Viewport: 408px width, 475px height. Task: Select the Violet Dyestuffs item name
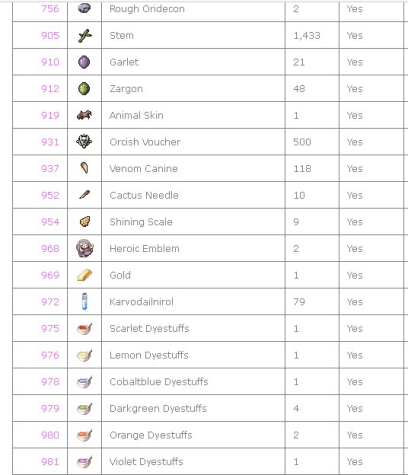coord(146,462)
